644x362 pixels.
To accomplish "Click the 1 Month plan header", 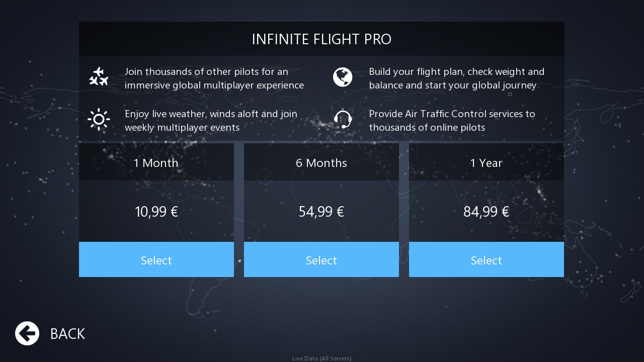I will [156, 163].
